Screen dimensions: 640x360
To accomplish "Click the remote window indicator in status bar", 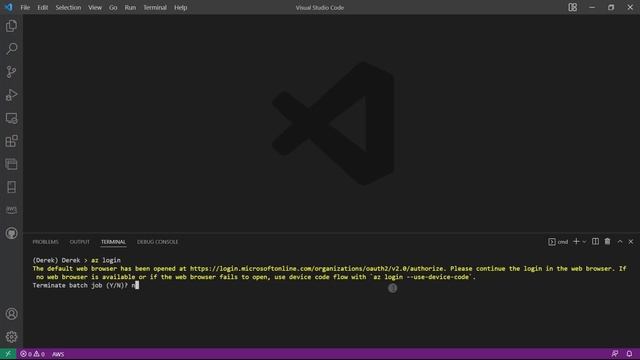I will click(x=8, y=354).
